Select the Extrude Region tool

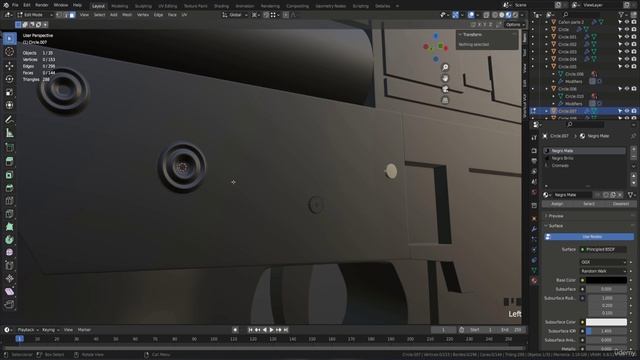click(x=9, y=161)
